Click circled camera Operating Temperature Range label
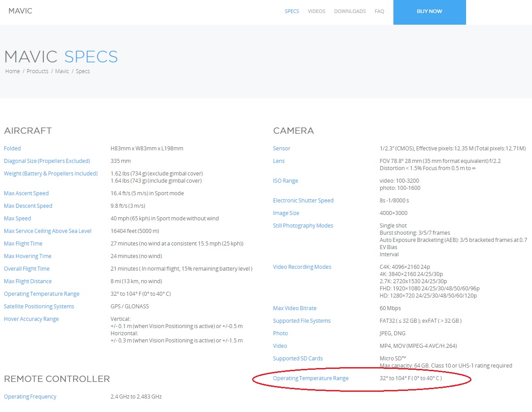This screenshot has height=412, width=532. [311, 378]
